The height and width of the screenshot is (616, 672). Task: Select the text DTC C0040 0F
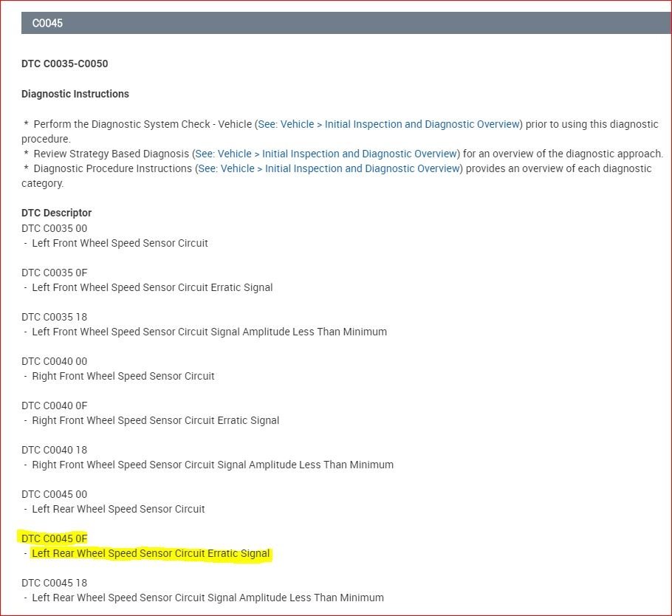coord(55,405)
